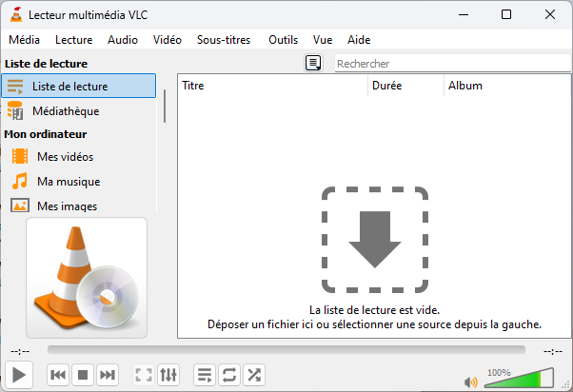573x392 pixels.
Task: Open the Vidéo menu
Action: [x=167, y=39]
